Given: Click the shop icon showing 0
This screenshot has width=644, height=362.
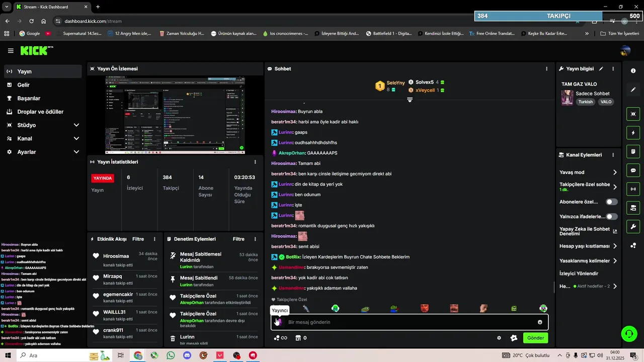Looking at the screenshot, I should [x=301, y=338].
